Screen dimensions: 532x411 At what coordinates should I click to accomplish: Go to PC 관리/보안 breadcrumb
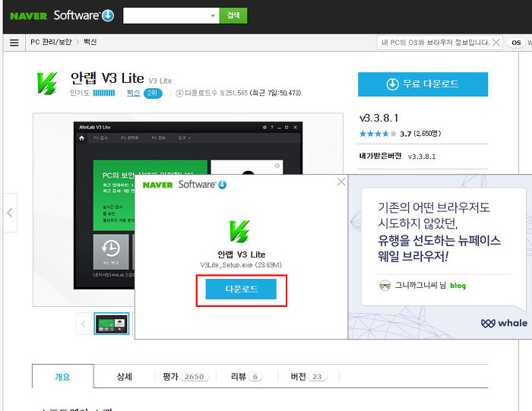point(51,42)
